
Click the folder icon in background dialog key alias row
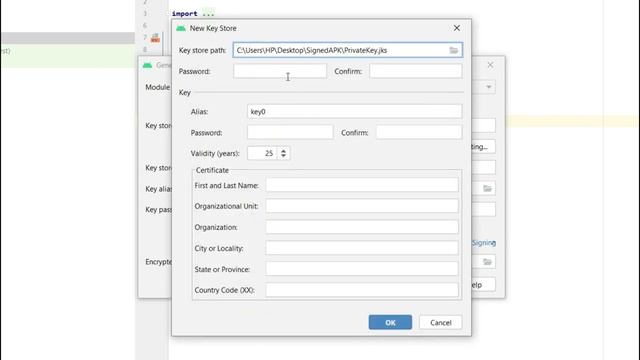(x=487, y=189)
